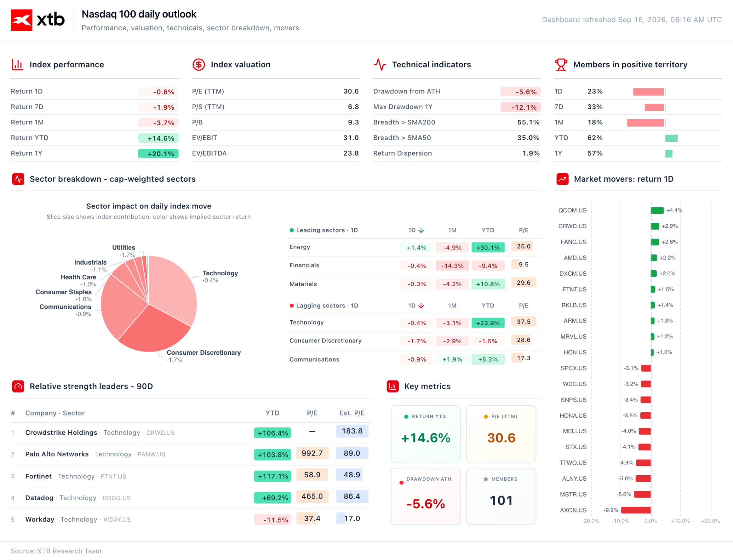Click Palo Alto Networks P/E value 992.7

coord(312,453)
